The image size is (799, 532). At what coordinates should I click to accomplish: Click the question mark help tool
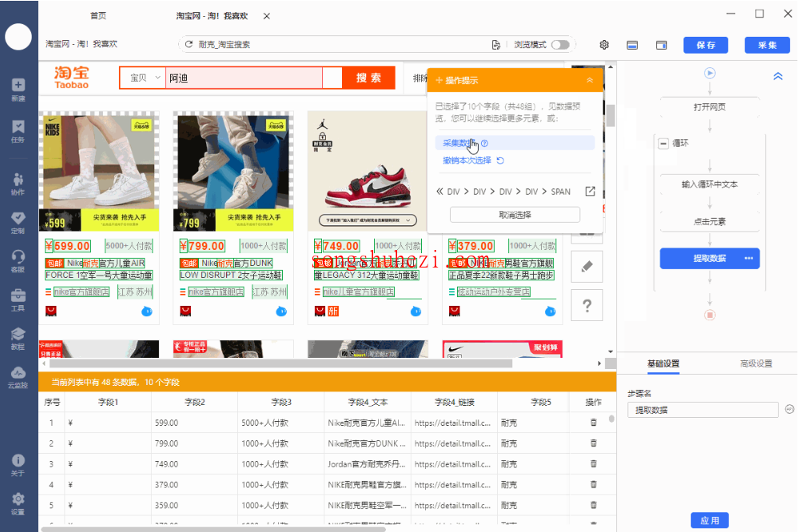[x=587, y=305]
